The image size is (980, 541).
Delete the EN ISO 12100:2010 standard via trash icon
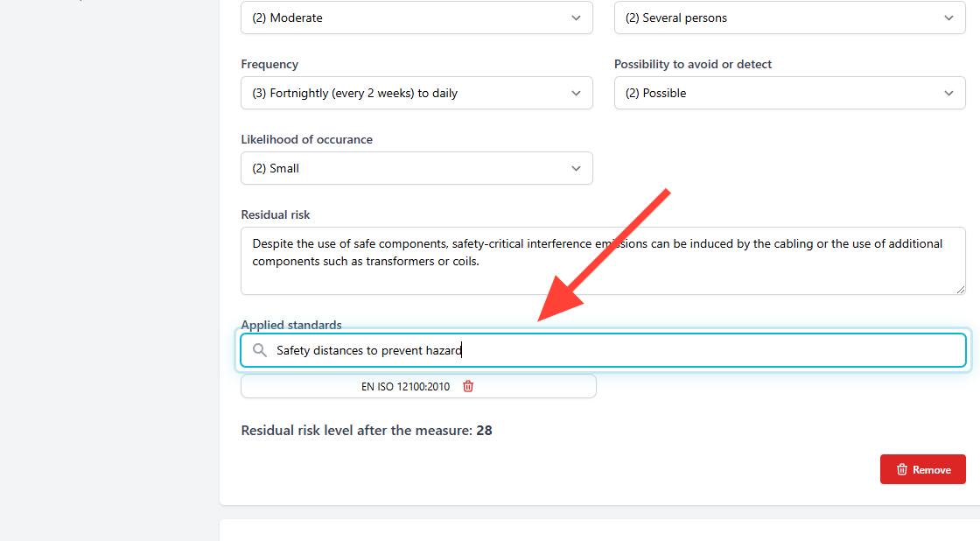(x=468, y=387)
